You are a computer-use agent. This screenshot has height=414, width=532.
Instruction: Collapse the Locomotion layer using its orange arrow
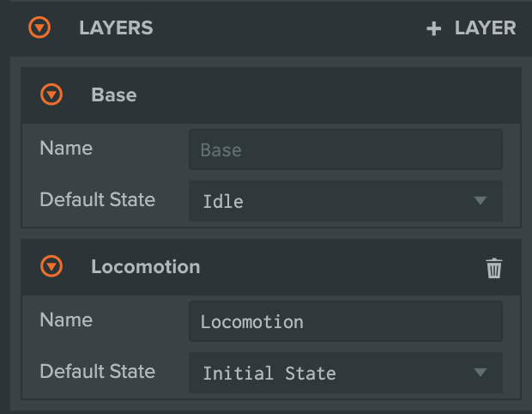(51, 266)
